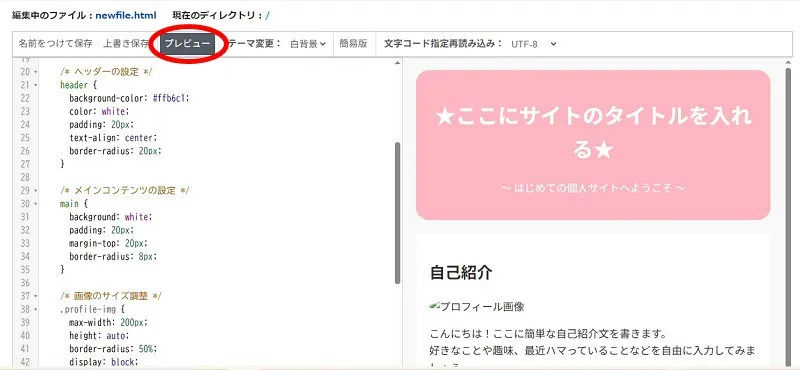Viewport: 800px width, 370px height.
Task: Click the text-align: center code line
Action: (113, 138)
